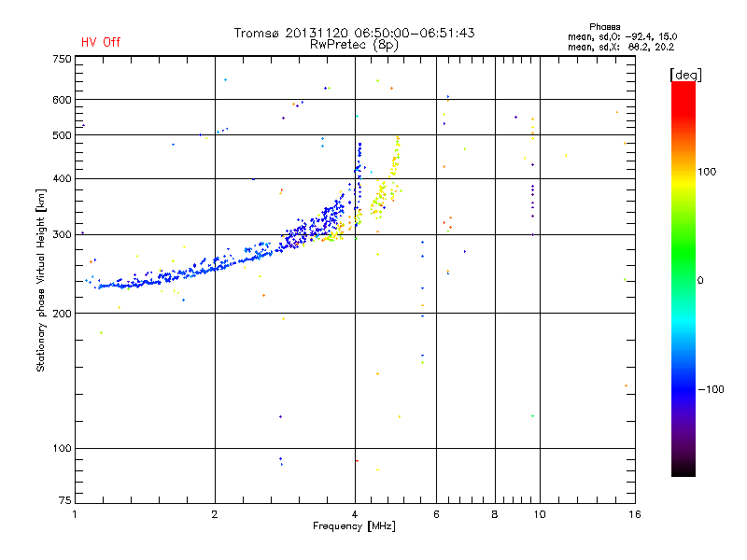747x560 pixels.
Task: Click the phase colorbar gradient
Action: (684, 278)
